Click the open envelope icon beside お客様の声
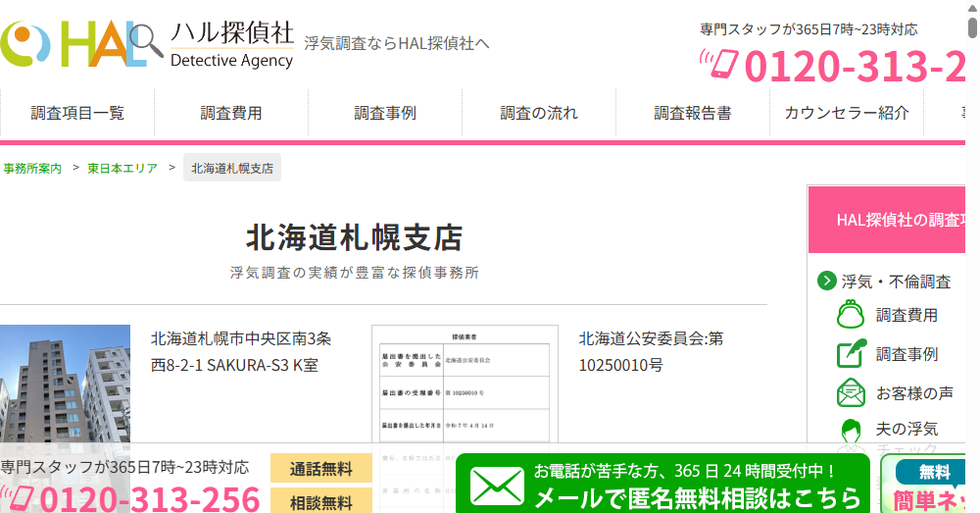Screen dimensions: 980x513 (851, 392)
